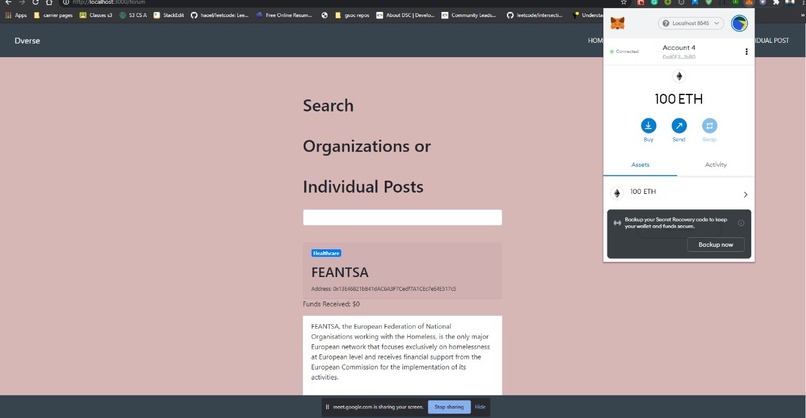Open the Apps bookmarks shortcut
Image resolution: width=806 pixels, height=418 pixels.
point(16,15)
